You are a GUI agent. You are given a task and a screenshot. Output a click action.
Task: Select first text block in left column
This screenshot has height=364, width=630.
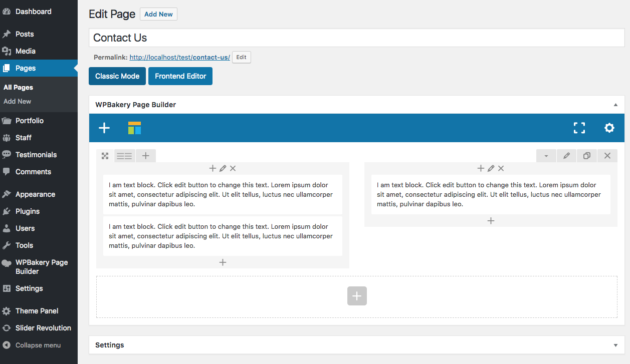[223, 195]
